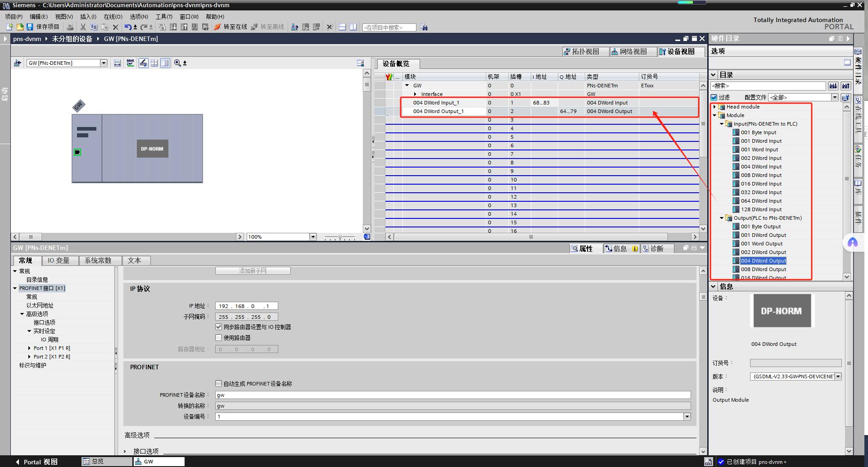
Task: Click the search-down binoculars icon in catalog
Action: pos(833,86)
